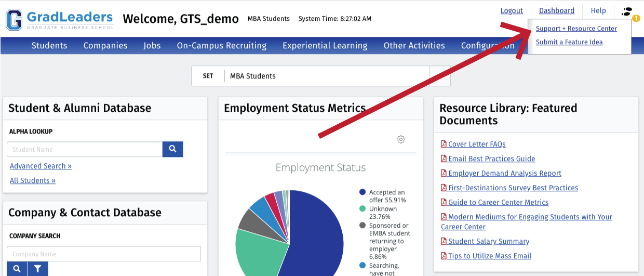
Task: Click the Logout link
Action: [512, 10]
